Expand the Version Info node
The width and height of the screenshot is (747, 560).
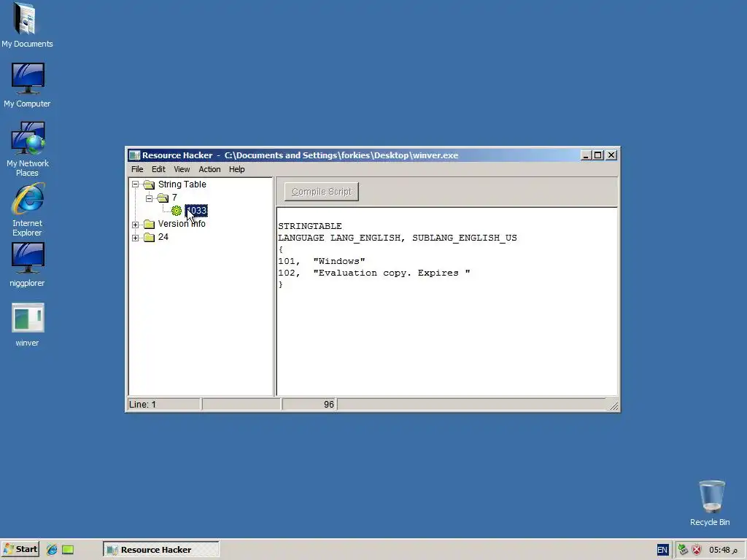click(135, 225)
